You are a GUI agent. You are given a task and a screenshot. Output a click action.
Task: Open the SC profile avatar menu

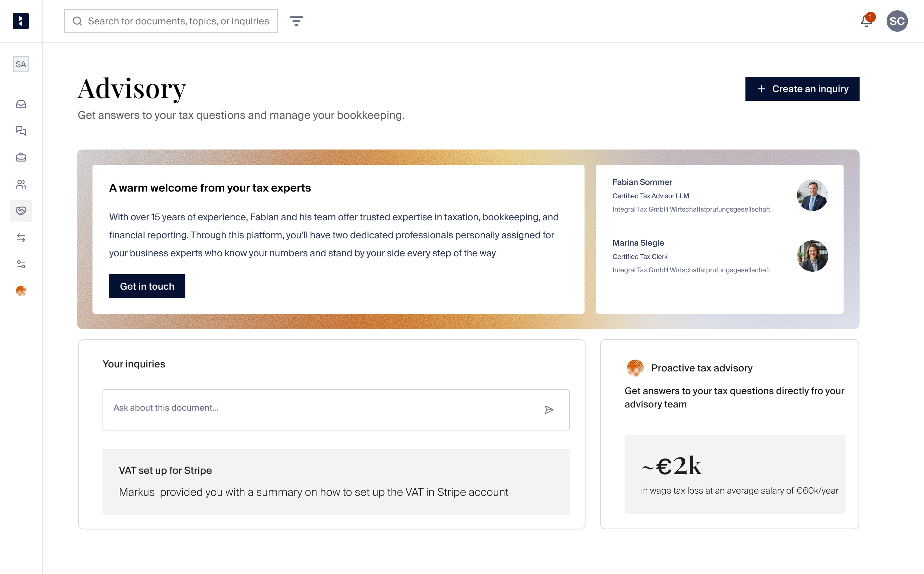tap(897, 21)
